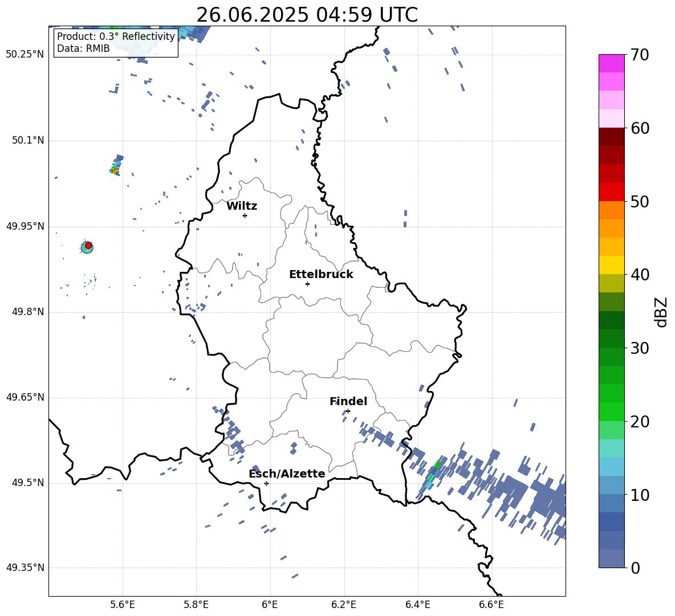This screenshot has width=675, height=616.
Task: Pick the yellow 40 dBZ colorbar swatch
Action: 611,265
